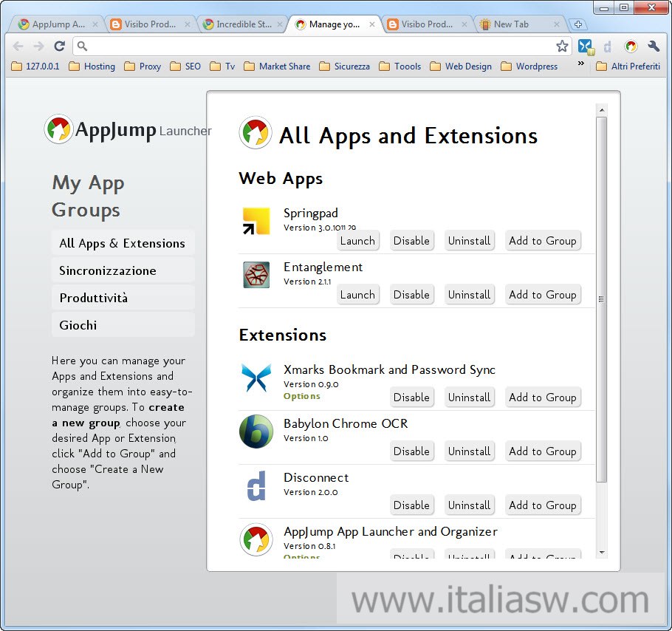
Task: Add Springpad to a group
Action: pos(543,241)
